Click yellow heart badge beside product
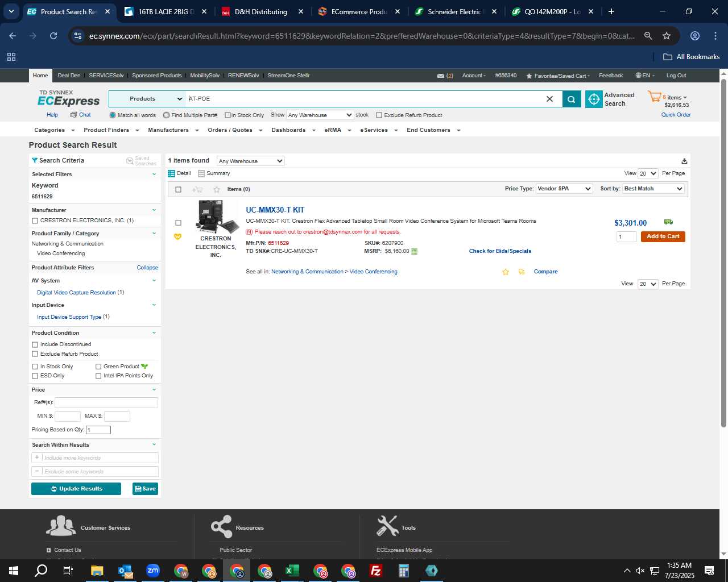This screenshot has height=582, width=728. [x=177, y=236]
